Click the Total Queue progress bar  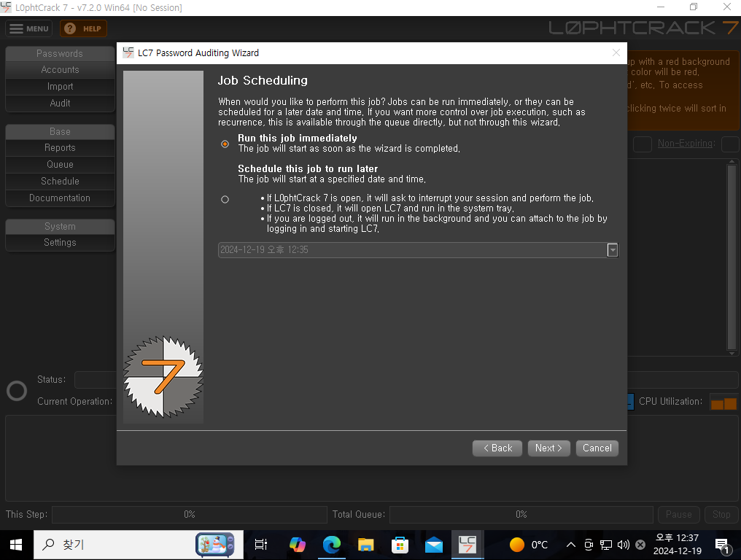[x=521, y=515]
